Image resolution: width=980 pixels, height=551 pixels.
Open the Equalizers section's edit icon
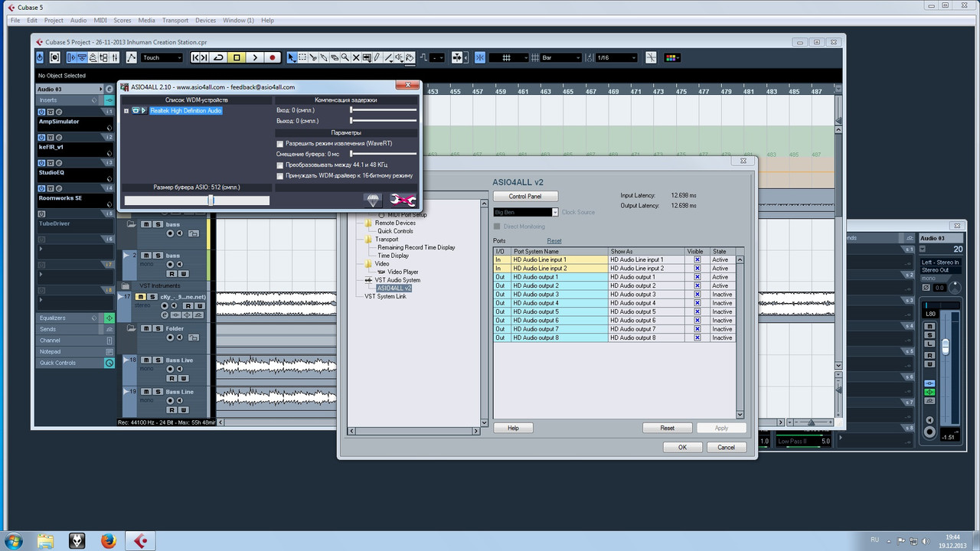point(109,318)
